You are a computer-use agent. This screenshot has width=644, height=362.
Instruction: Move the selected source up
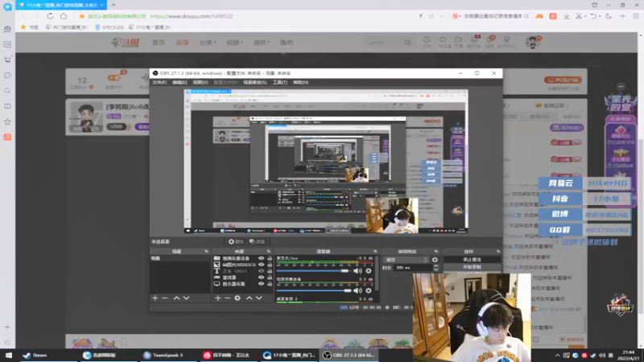[249, 298]
